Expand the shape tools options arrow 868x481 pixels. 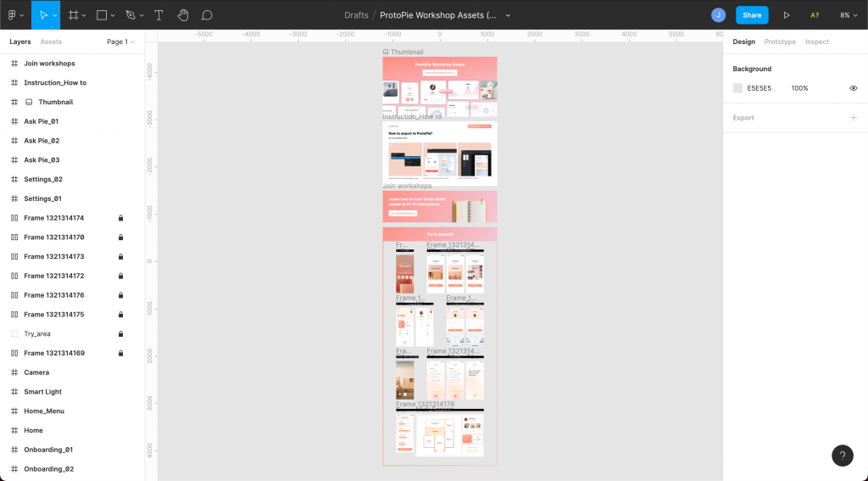[113, 15]
